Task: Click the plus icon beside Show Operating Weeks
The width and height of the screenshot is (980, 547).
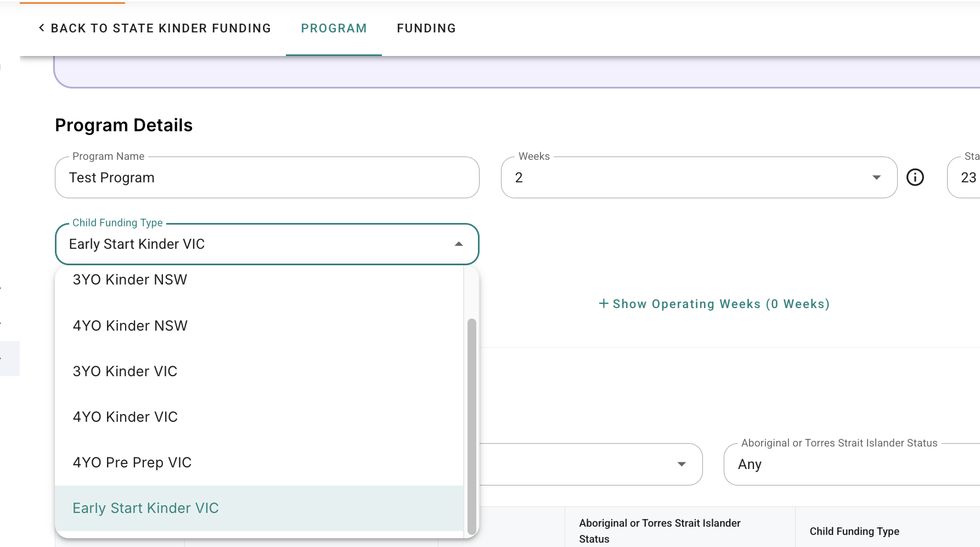Action: [604, 304]
